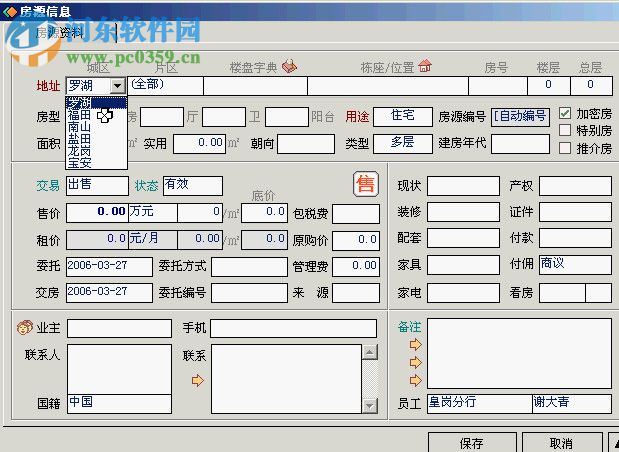
Task: Open the 楼盘字典 dictionary icon
Action: point(289,66)
